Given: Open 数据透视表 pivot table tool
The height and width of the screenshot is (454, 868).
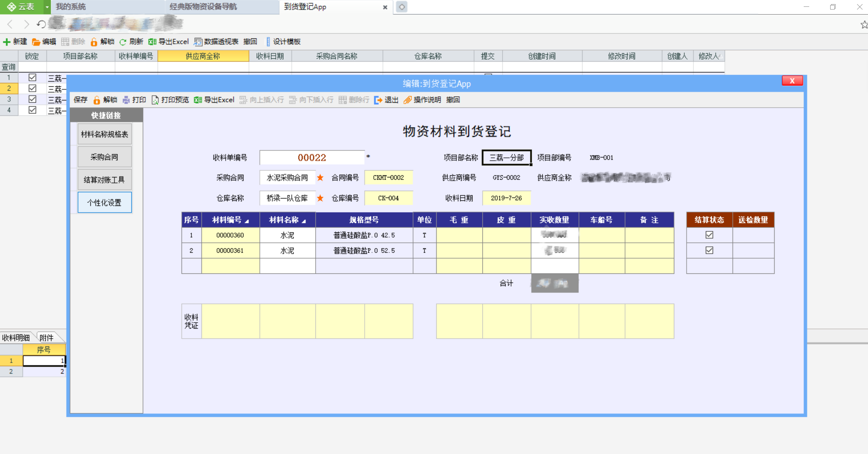Looking at the screenshot, I should pyautogui.click(x=217, y=42).
